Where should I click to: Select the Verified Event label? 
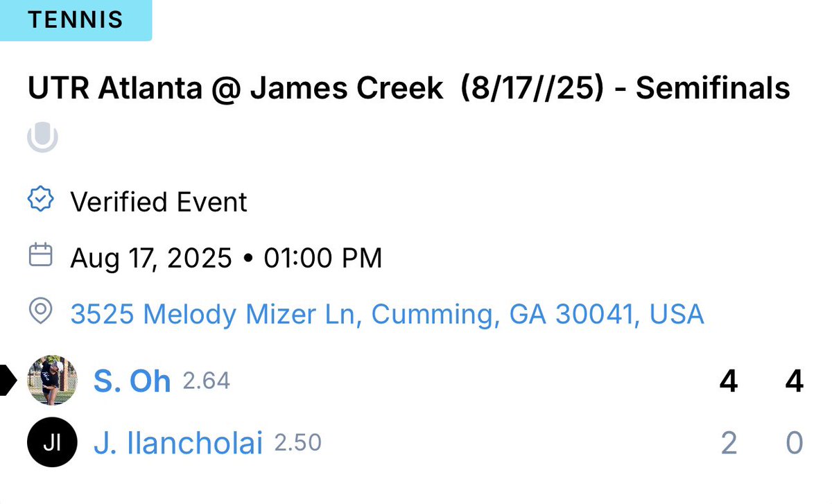[159, 202]
